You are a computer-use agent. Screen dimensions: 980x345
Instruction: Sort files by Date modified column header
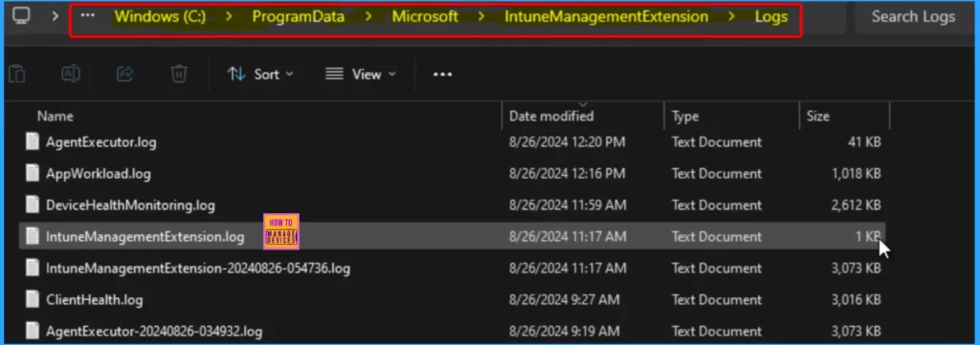point(551,116)
